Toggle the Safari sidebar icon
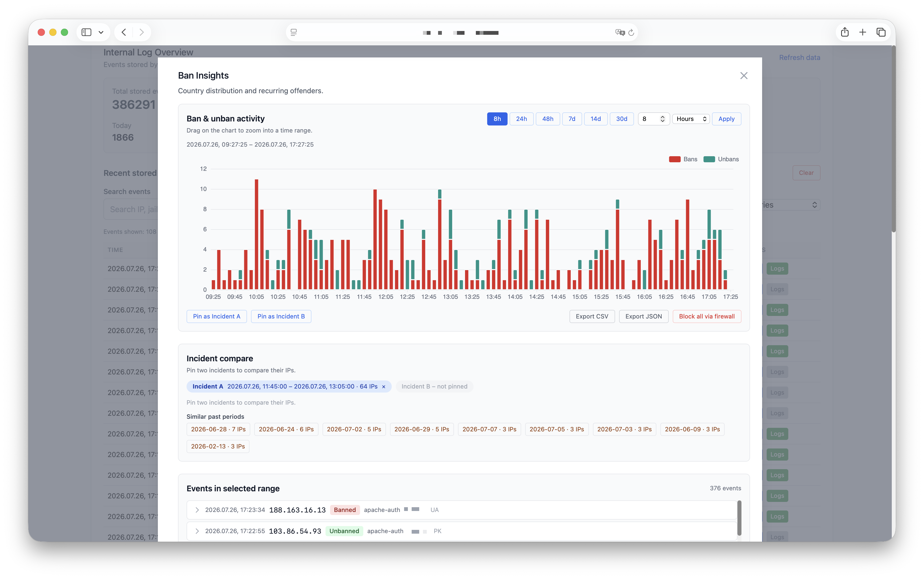Viewport: 924px width, 579px height. 86,32
